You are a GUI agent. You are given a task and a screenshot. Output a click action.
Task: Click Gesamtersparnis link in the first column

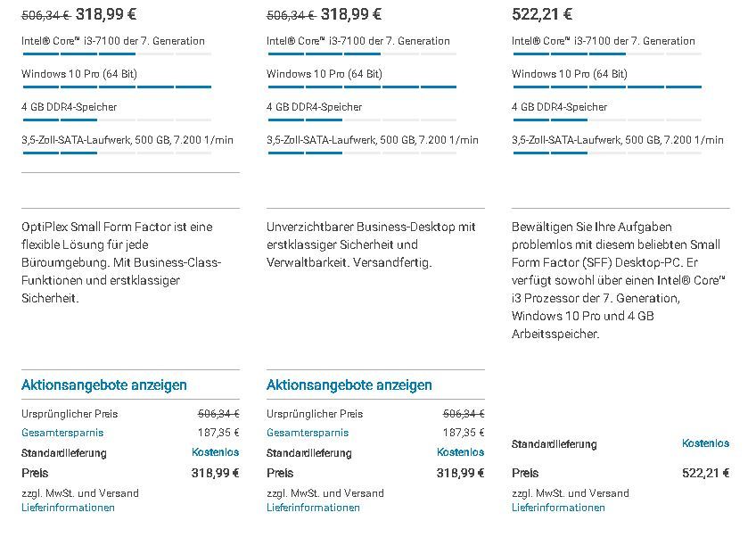pos(62,433)
